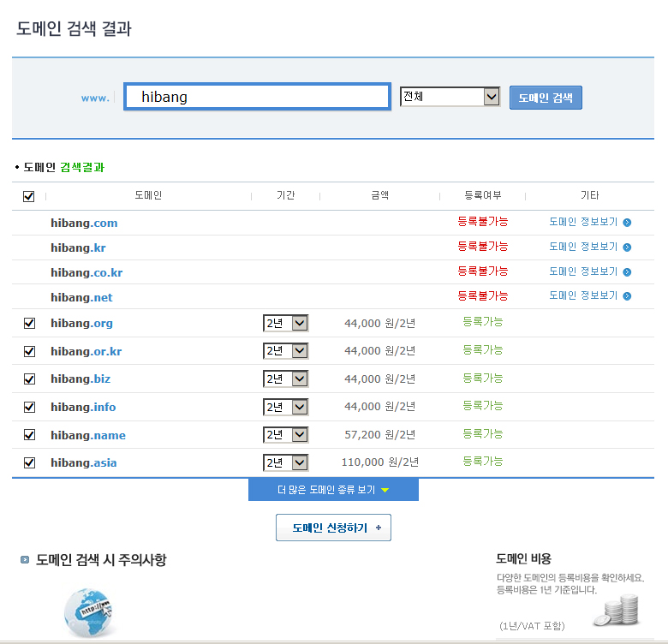Click the hibang search input field
Viewport: 668px width, 644px height.
coord(257,97)
